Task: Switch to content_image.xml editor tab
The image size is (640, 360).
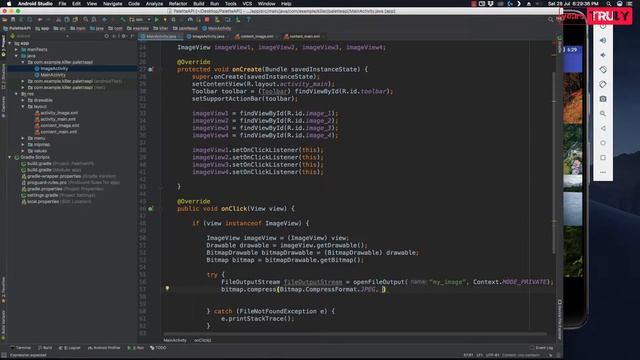Action: pyautogui.click(x=257, y=36)
